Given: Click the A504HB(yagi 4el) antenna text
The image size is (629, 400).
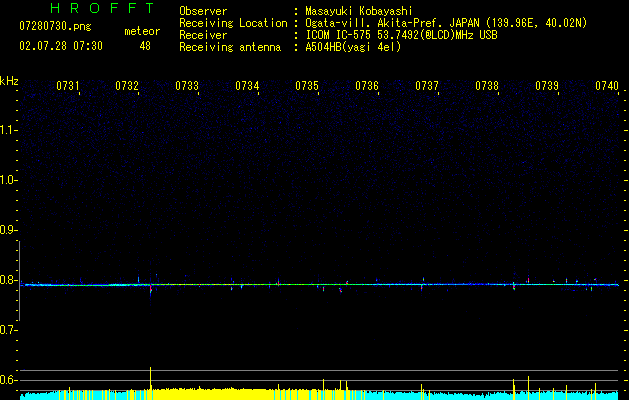Looking at the screenshot, I should (x=353, y=47).
